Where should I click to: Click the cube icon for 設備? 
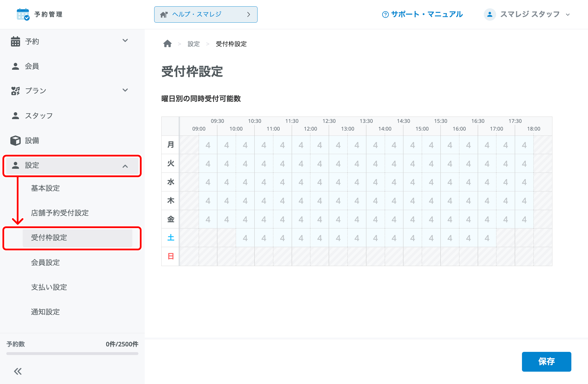tap(16, 141)
